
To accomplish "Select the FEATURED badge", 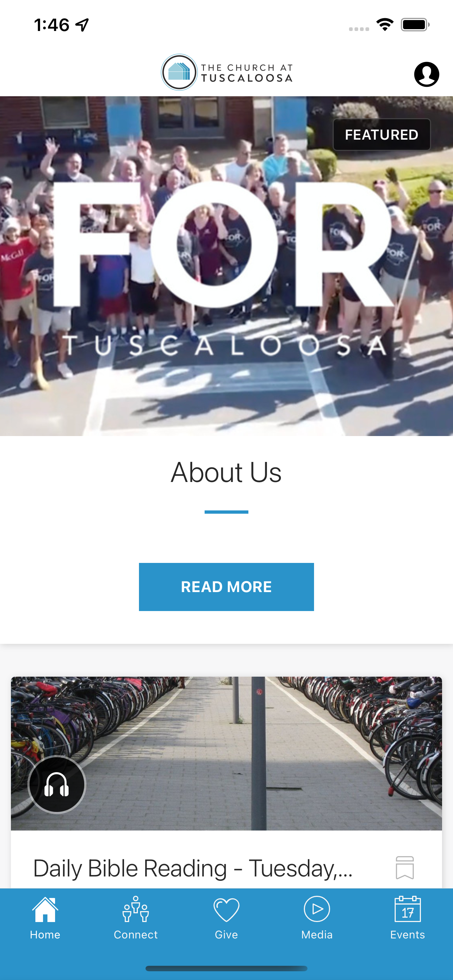I will click(x=382, y=135).
